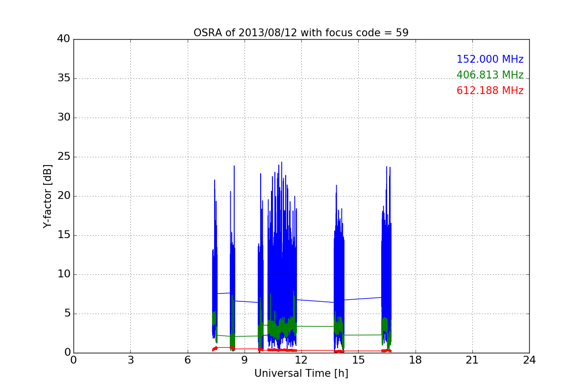The width and height of the screenshot is (588, 392).
Task: Click x-axis tick label 24
Action: click(529, 360)
